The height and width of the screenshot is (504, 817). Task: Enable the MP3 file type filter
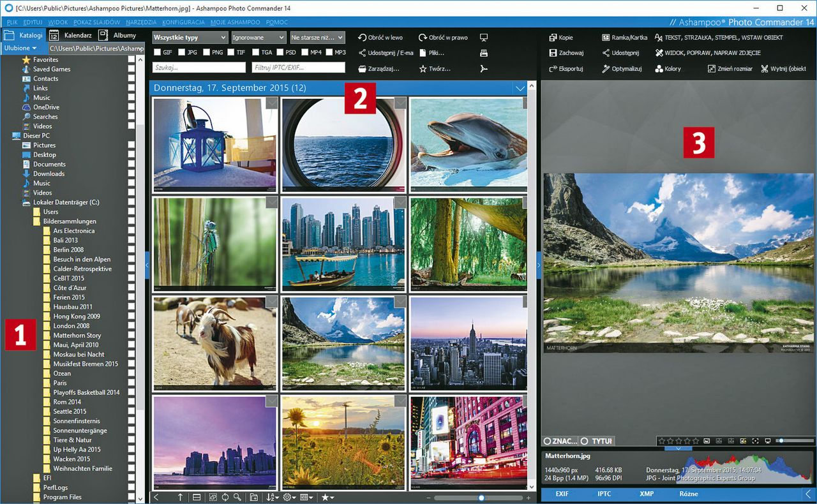coord(329,52)
